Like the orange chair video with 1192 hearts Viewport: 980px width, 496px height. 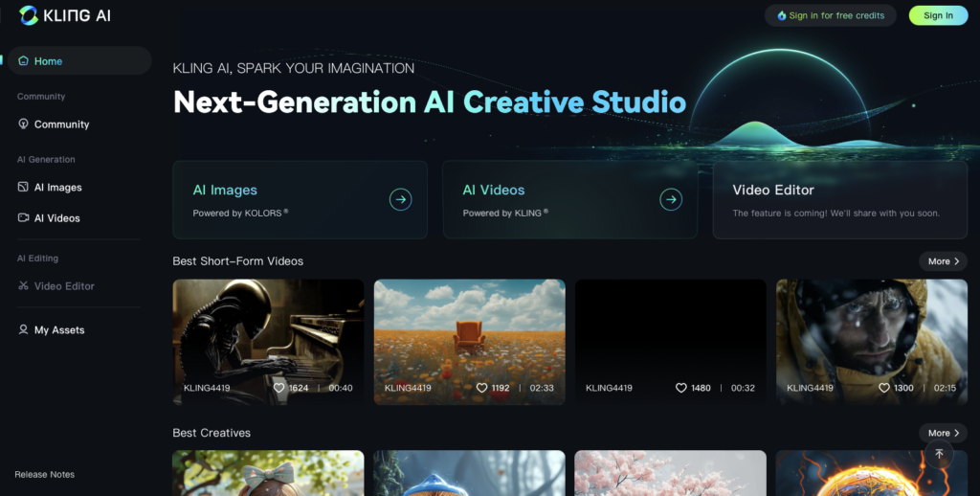481,388
